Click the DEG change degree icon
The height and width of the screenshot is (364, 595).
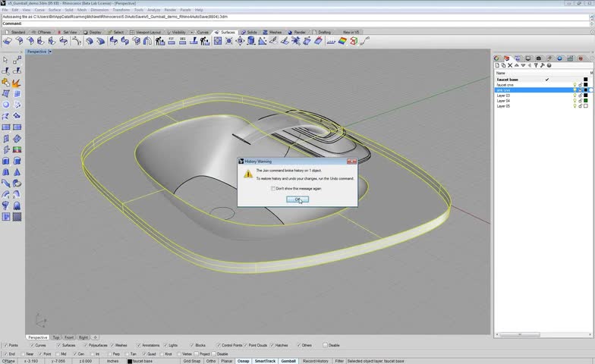coord(182,41)
